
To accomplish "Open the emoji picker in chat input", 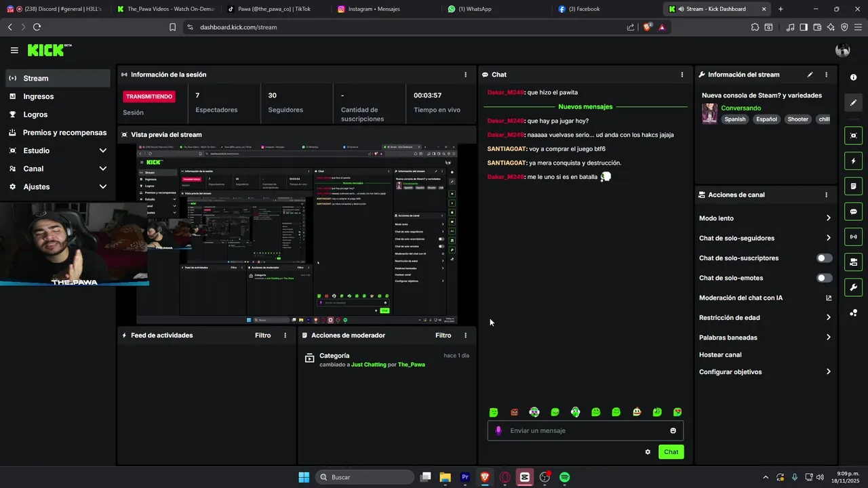I will (x=673, y=430).
